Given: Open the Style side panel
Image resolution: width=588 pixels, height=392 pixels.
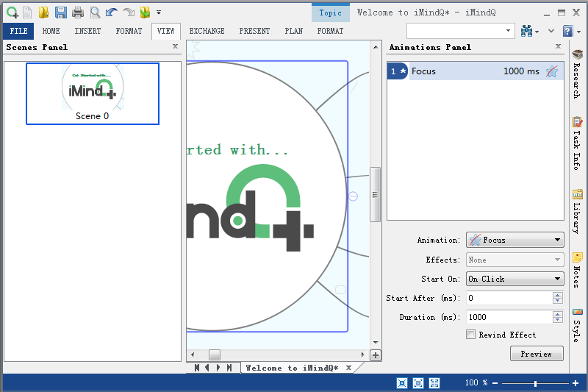Looking at the screenshot, I should 577,325.
